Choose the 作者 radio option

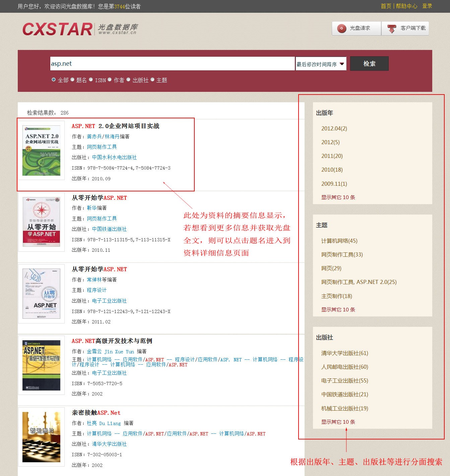(x=110, y=80)
